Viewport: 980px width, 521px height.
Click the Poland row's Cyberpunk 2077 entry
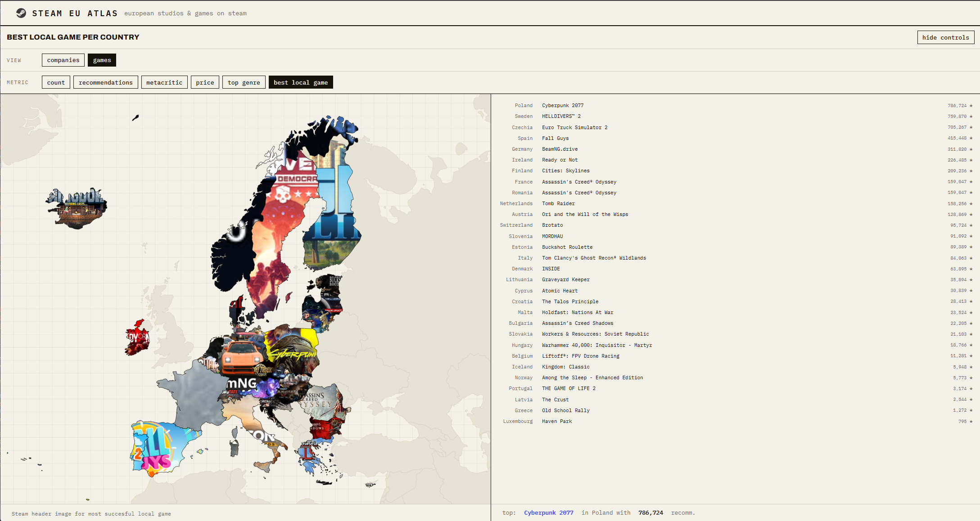562,105
